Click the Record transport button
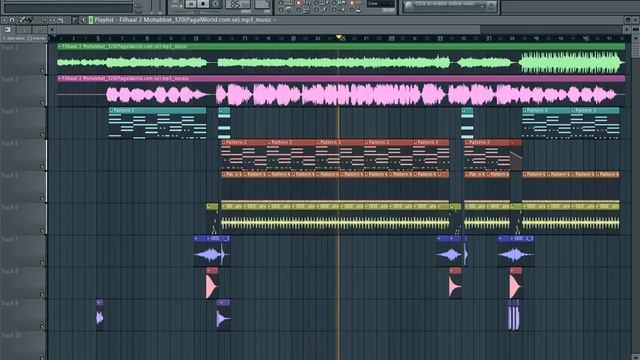 click(x=216, y=4)
